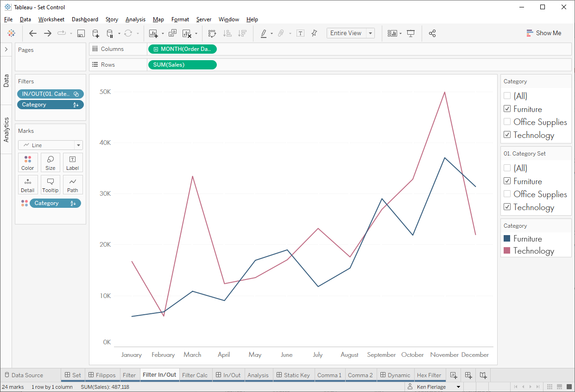Click the Swap Rows and Columns icon
Image resolution: width=575 pixels, height=392 pixels.
(x=212, y=33)
